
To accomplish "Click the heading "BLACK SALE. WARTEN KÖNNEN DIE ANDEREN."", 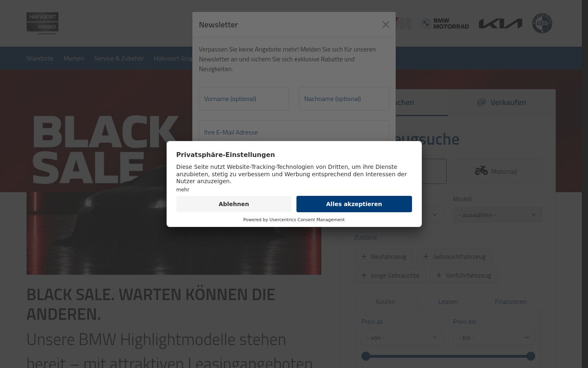I will (x=151, y=304).
